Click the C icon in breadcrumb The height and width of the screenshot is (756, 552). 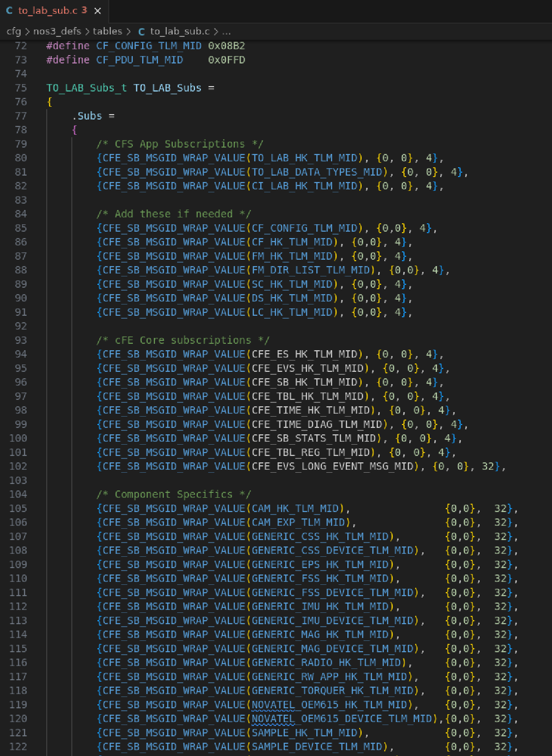click(141, 32)
